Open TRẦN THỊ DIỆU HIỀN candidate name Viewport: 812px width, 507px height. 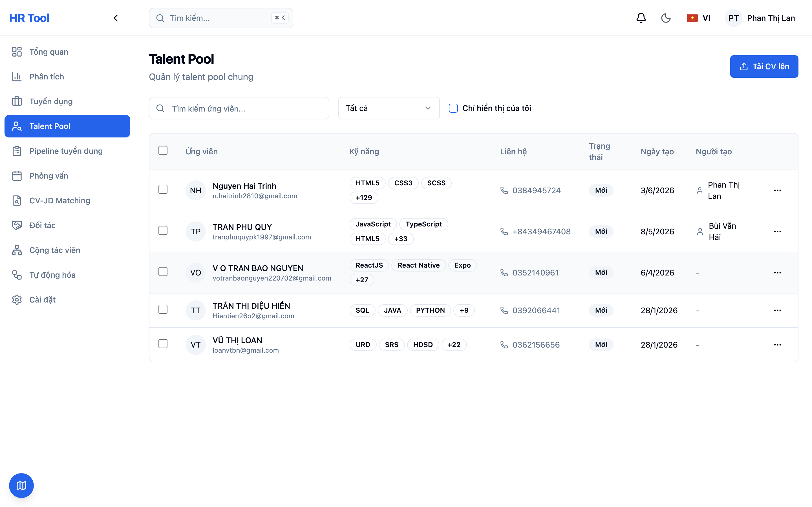point(251,306)
